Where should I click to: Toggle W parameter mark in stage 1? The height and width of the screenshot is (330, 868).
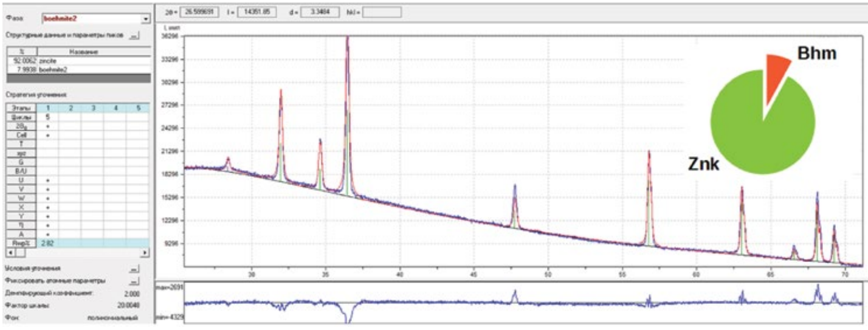pyautogui.click(x=47, y=199)
